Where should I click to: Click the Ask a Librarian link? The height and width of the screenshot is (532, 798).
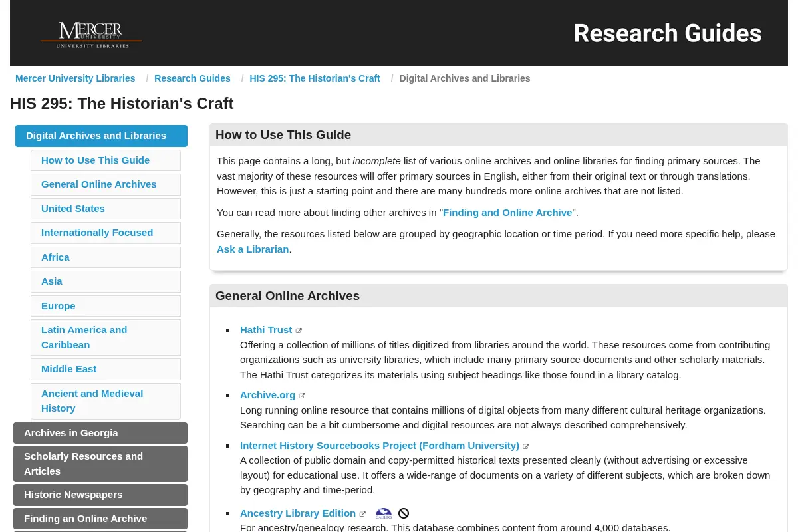coord(253,249)
